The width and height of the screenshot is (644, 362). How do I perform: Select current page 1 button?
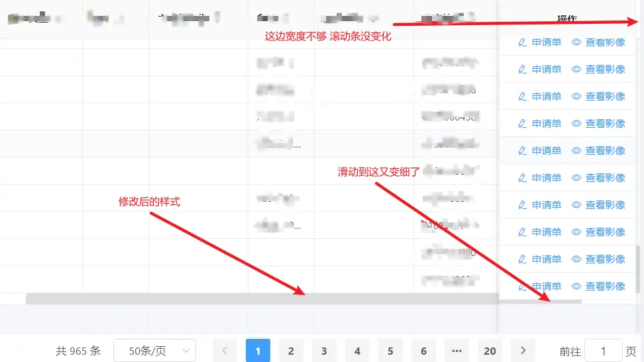[x=258, y=351]
